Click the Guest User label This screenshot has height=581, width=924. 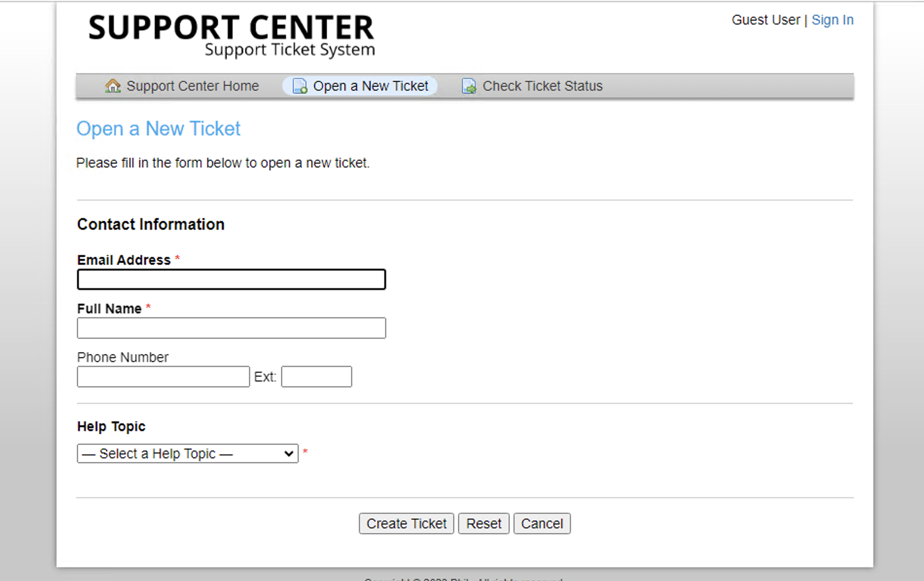coord(765,19)
